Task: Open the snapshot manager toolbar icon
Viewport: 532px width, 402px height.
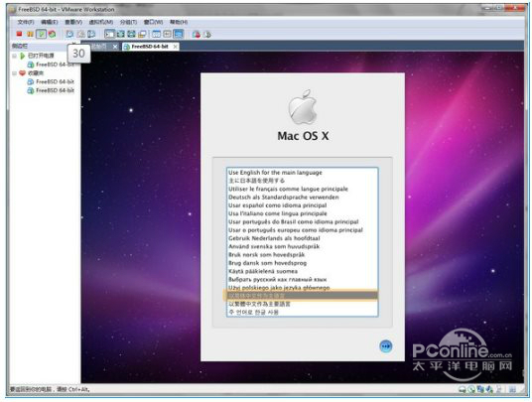Action: pyautogui.click(x=91, y=34)
